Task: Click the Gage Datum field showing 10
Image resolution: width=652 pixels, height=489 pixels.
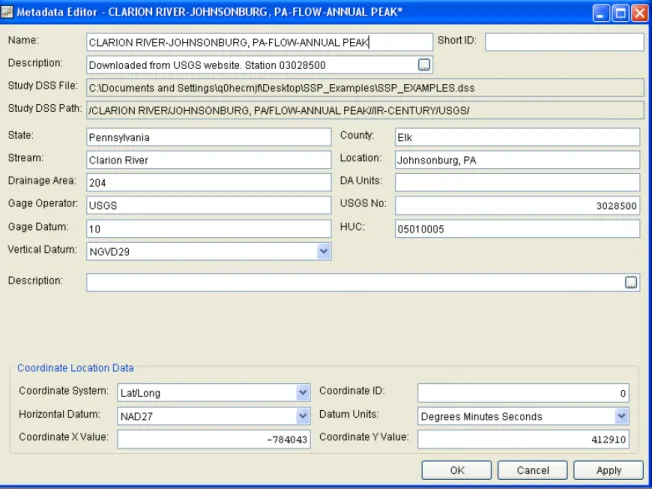Action: (x=209, y=229)
